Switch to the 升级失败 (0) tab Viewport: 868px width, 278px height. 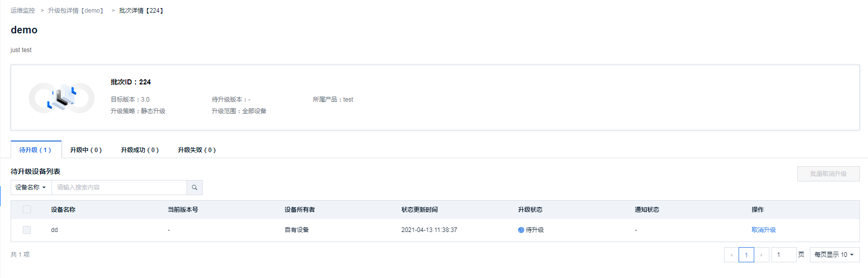click(197, 150)
